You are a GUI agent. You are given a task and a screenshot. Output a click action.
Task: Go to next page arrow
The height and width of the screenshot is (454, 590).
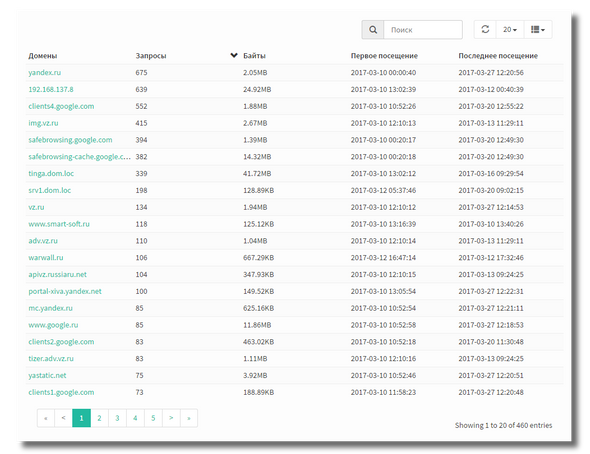[171, 418]
